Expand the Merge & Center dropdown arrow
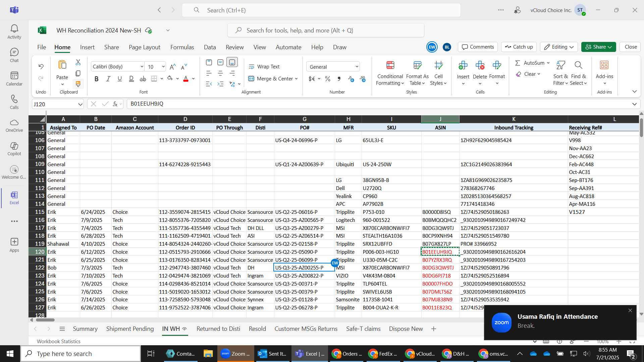 tap(297, 79)
